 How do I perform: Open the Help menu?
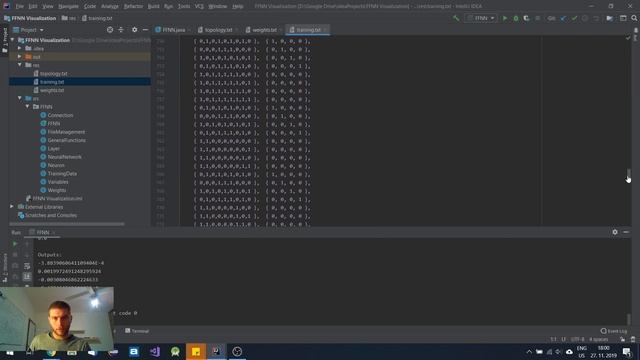click(238, 6)
